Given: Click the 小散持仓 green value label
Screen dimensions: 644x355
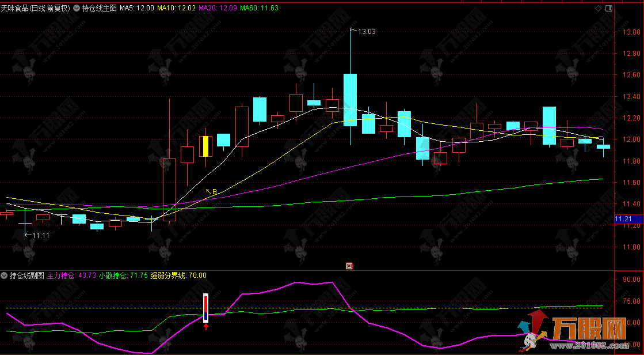Looking at the screenshot, I should [123, 275].
